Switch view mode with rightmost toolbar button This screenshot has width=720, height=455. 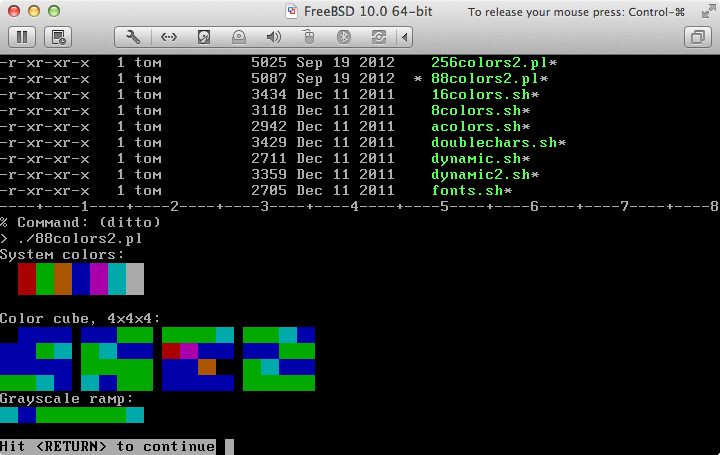point(696,37)
